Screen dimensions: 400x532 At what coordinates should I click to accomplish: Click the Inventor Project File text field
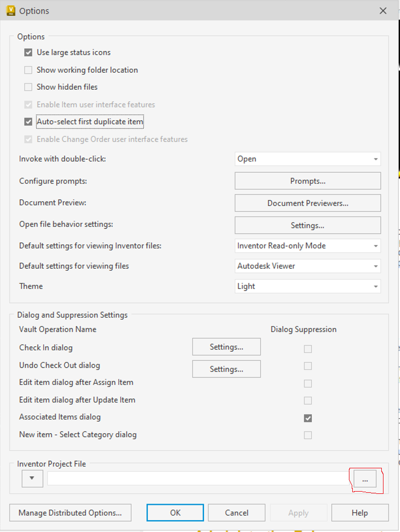point(199,479)
